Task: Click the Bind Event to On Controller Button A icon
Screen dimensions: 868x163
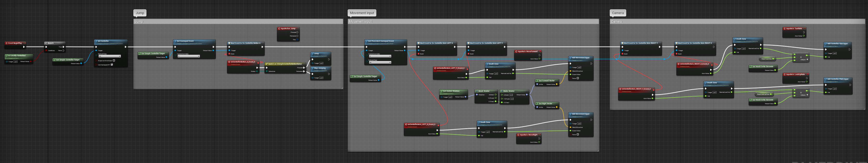Action: 229,43
